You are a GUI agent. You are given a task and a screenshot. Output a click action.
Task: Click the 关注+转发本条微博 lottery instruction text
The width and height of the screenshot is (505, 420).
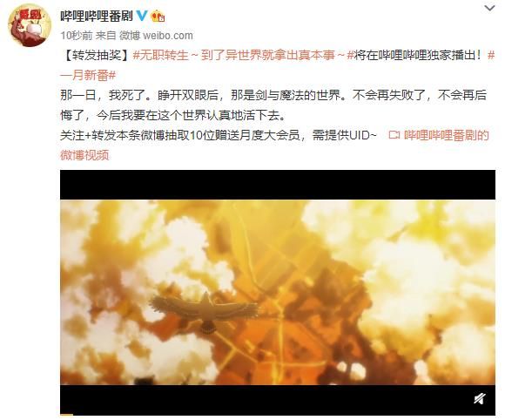coord(218,135)
